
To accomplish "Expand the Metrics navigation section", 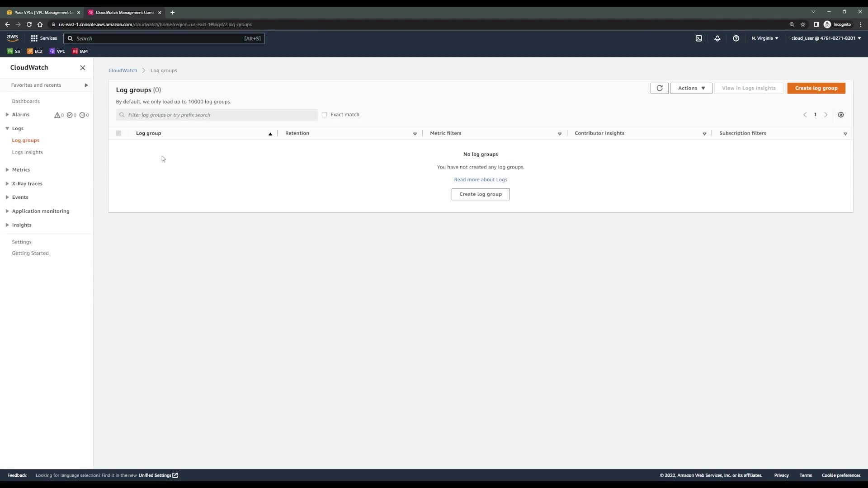I will [x=21, y=170].
